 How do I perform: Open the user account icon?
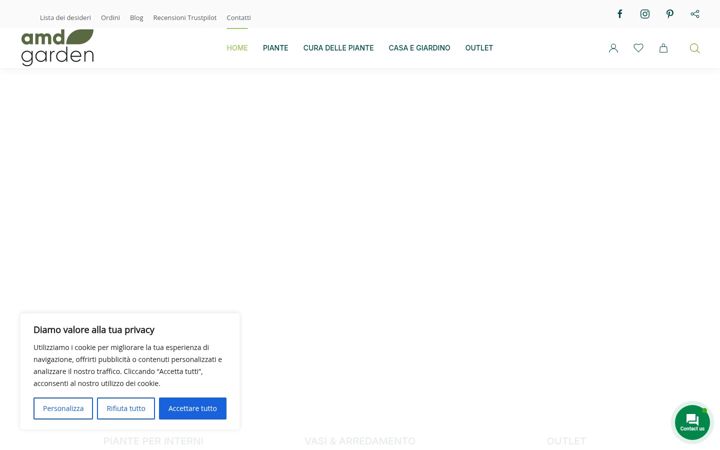tap(613, 48)
